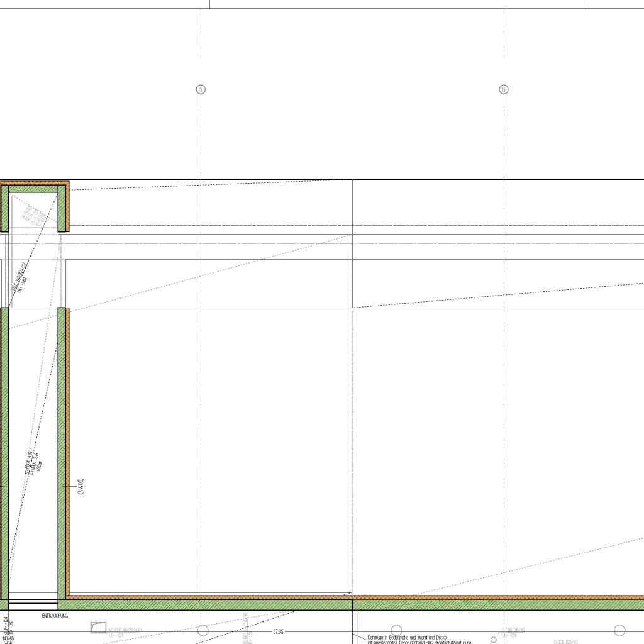Viewport: 644px width, 644px height.
Task: Select the 37.85 dimension text
Action: tap(277, 631)
